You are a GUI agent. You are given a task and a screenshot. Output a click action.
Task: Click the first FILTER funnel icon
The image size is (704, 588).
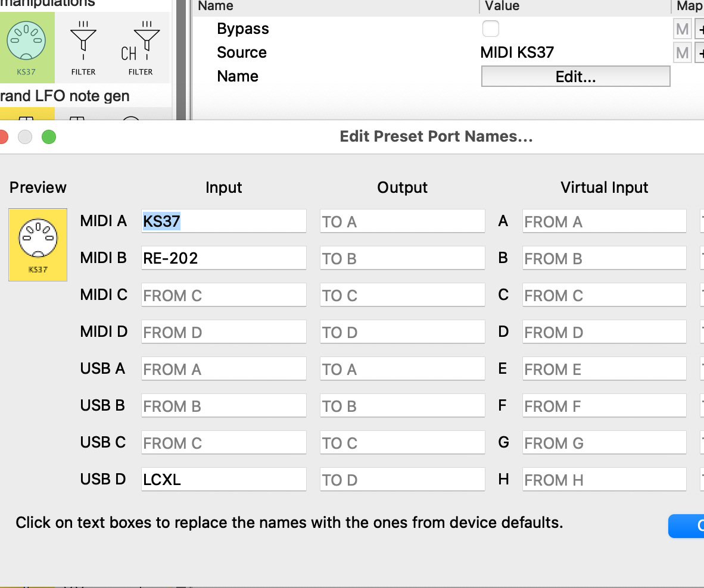tap(83, 48)
